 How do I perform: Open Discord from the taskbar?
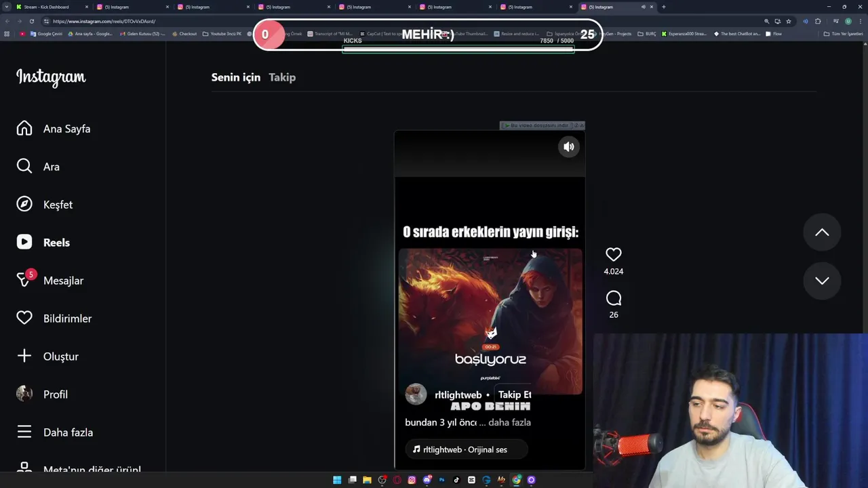tap(427, 480)
